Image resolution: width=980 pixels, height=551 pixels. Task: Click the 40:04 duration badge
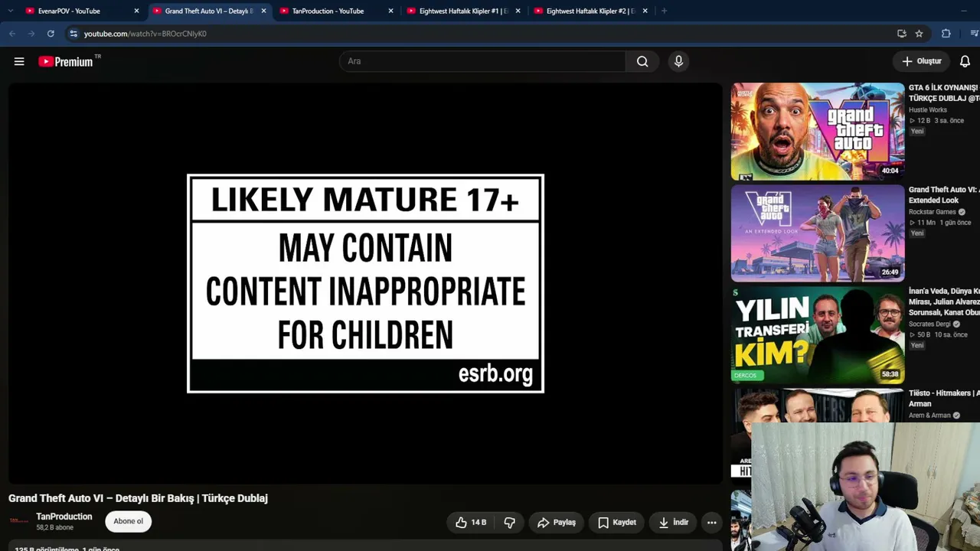click(890, 171)
